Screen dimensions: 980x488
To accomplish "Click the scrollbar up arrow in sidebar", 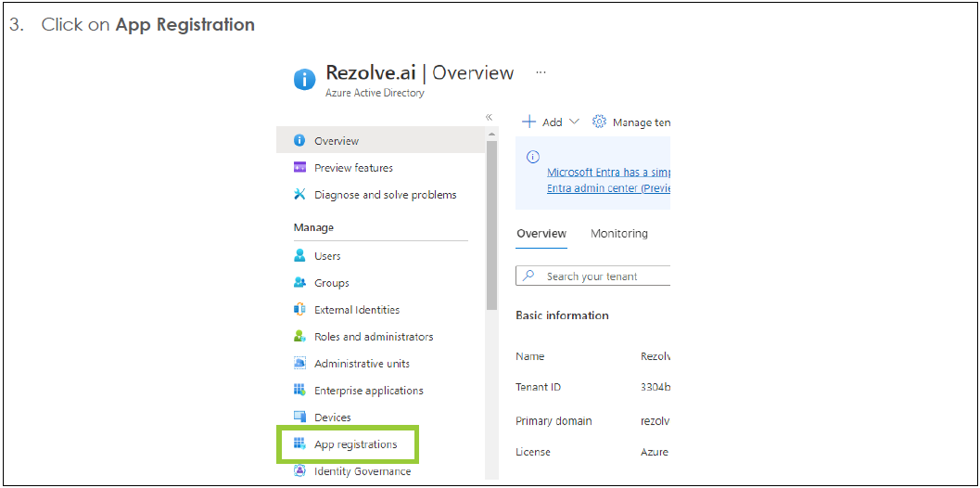I will pyautogui.click(x=491, y=134).
